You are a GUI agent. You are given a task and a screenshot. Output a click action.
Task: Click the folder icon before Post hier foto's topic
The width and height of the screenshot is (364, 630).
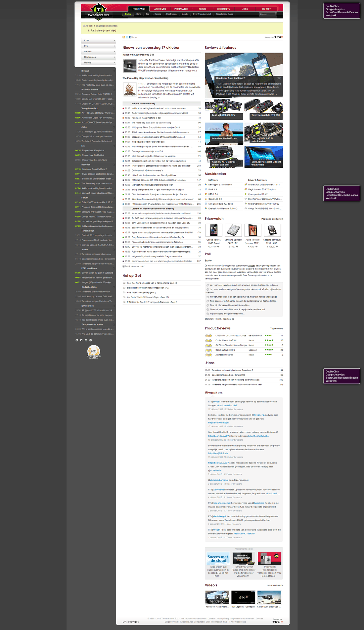pyautogui.click(x=124, y=283)
